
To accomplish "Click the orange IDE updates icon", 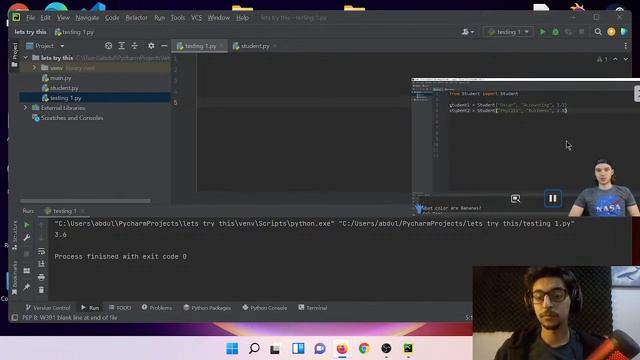I will coord(611,32).
